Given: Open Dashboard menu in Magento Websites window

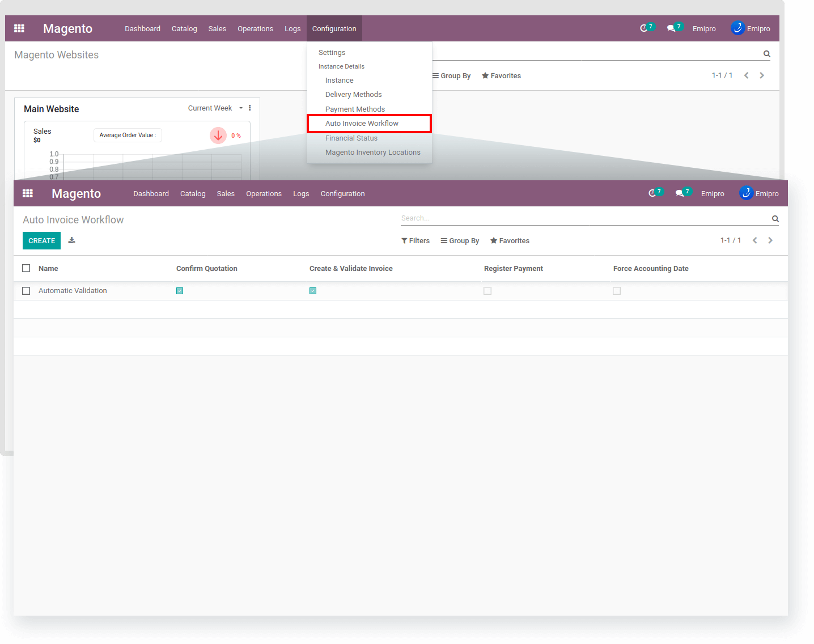Looking at the screenshot, I should pyautogui.click(x=143, y=29).
